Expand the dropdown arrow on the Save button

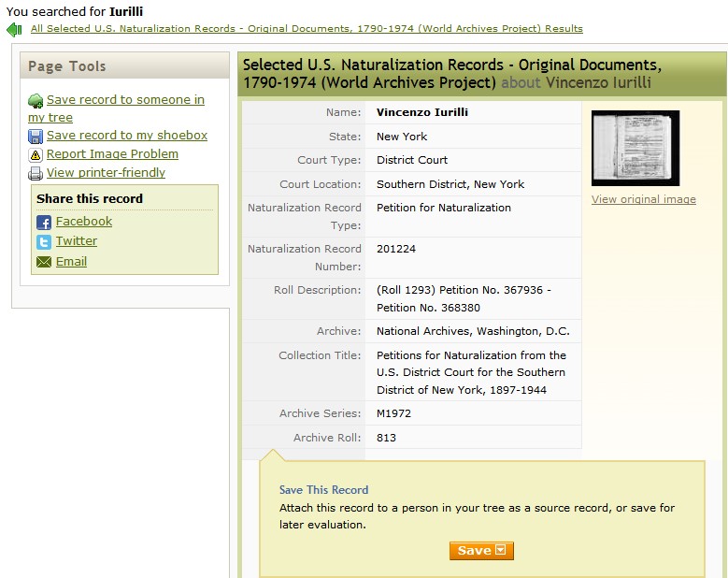pos(502,551)
